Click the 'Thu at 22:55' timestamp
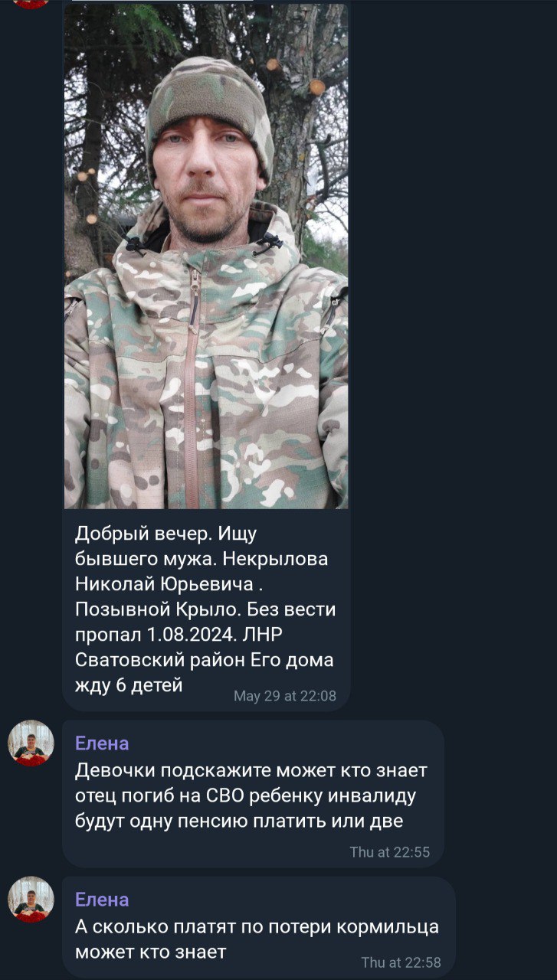The width and height of the screenshot is (557, 980). [x=390, y=851]
